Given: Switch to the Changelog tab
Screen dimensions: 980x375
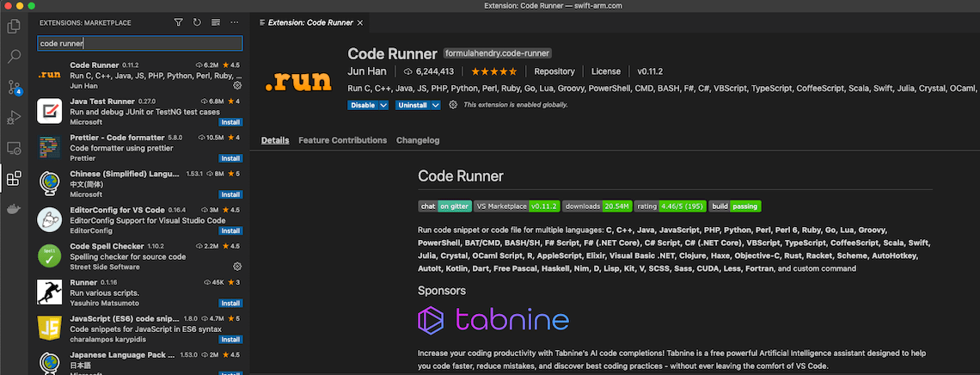Looking at the screenshot, I should tap(418, 140).
